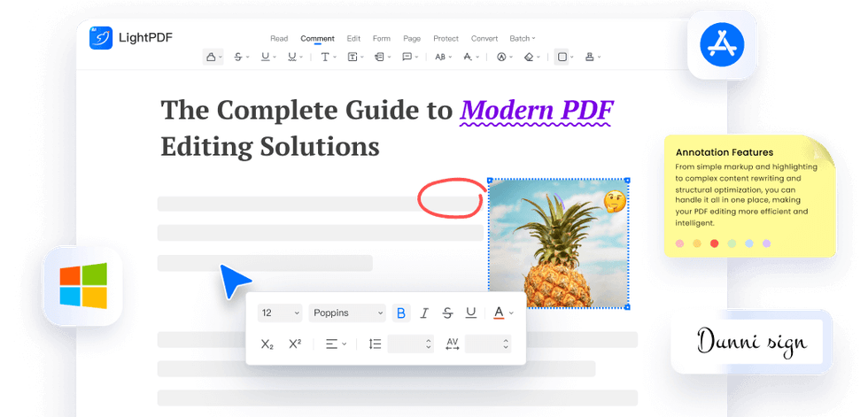Click the LightPDF logo icon
Screen dimensions: 868x417
point(101,37)
